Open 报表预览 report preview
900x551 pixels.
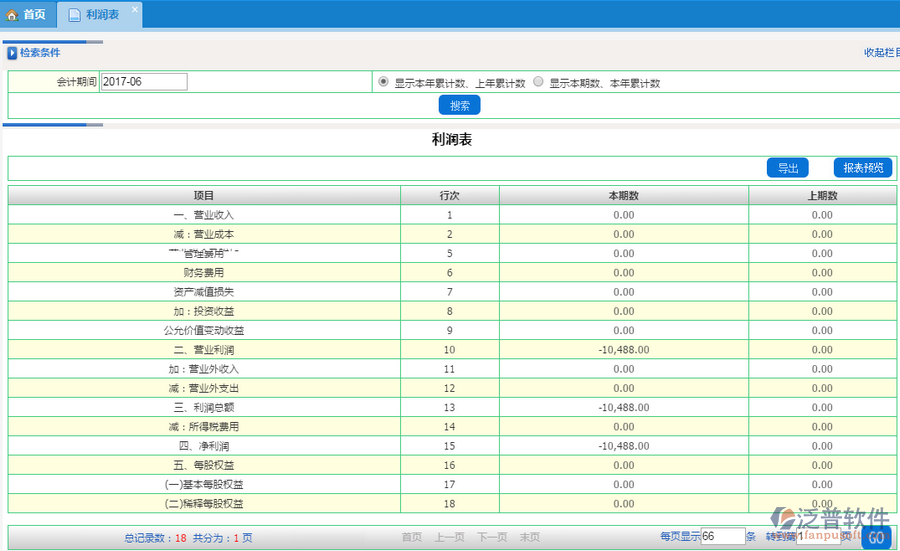[863, 168]
